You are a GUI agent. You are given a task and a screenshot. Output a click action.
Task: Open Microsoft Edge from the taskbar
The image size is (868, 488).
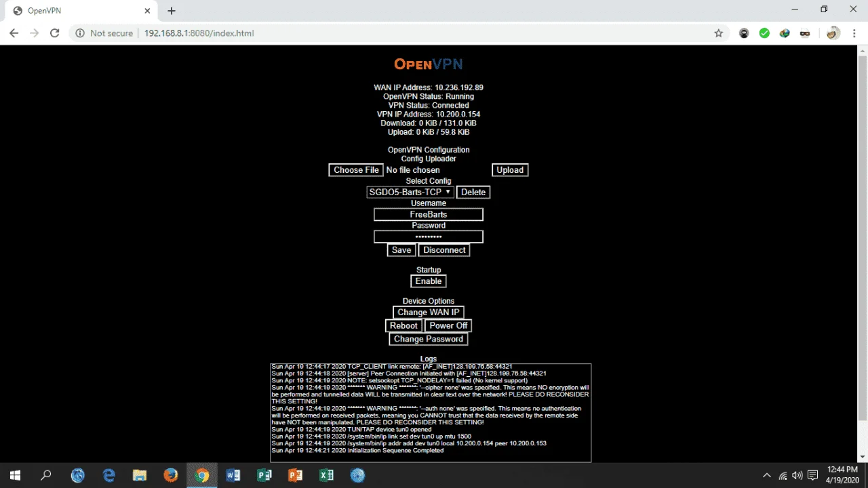tap(108, 476)
